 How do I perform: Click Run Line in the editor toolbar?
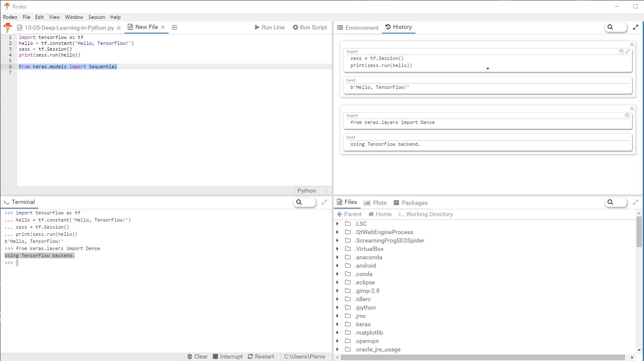(270, 27)
